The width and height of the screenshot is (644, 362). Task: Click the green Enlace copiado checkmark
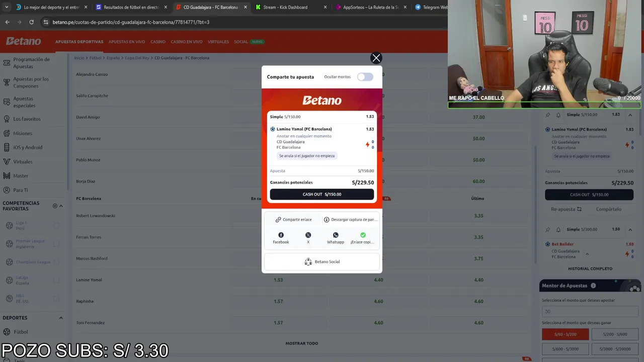tap(363, 235)
